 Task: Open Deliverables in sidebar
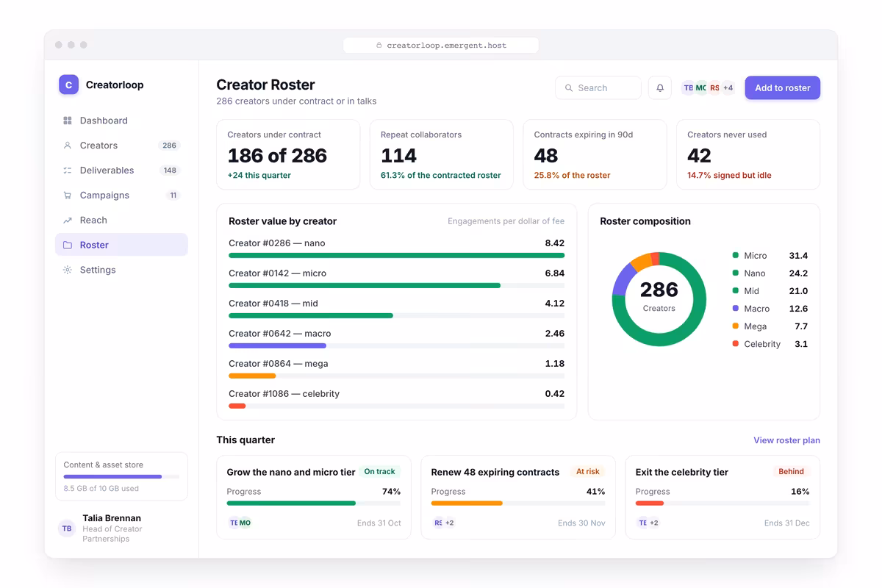(121, 171)
